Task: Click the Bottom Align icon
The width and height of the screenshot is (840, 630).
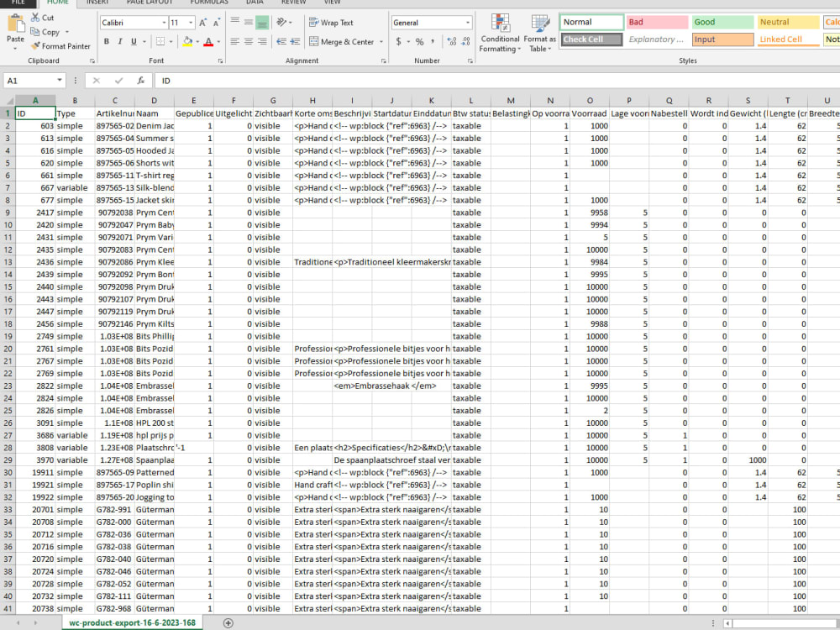Action: point(262,22)
